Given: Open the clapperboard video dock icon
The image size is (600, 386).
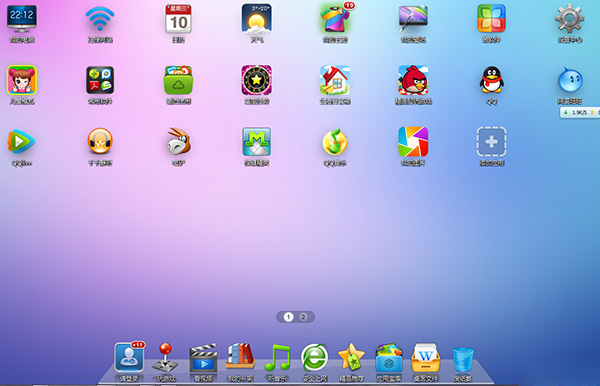Looking at the screenshot, I should pyautogui.click(x=204, y=358).
